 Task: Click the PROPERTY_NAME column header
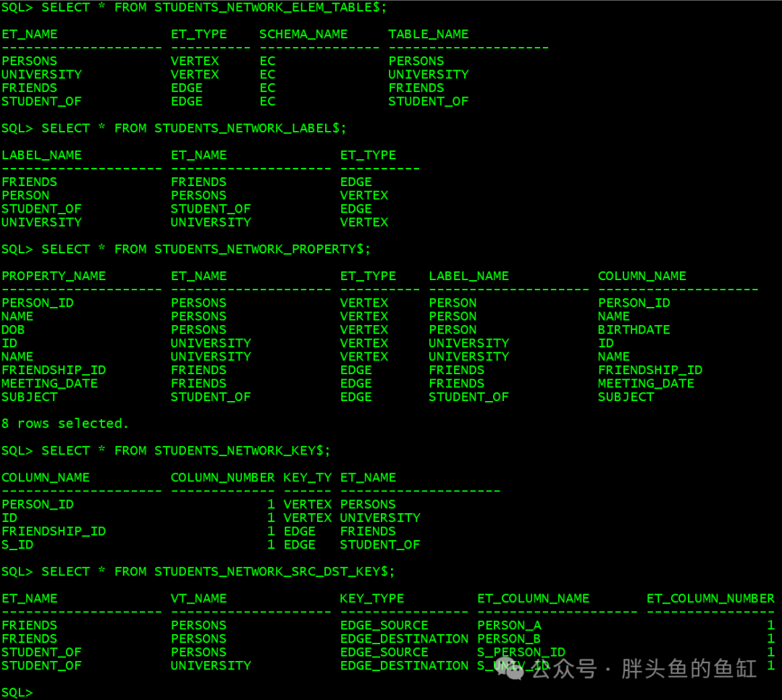click(x=54, y=277)
